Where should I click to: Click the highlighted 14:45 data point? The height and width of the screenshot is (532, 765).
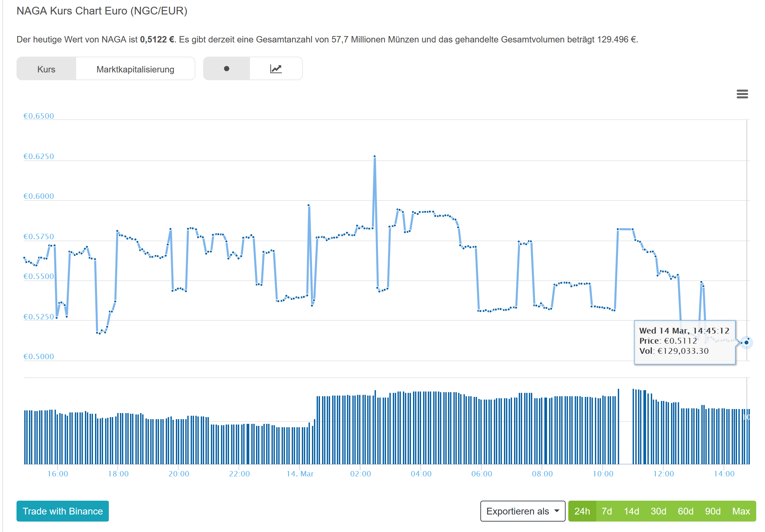(746, 342)
